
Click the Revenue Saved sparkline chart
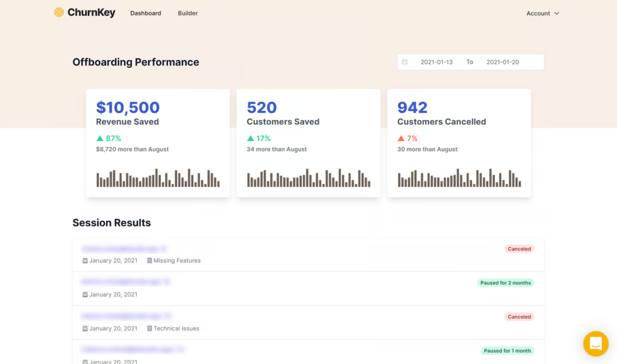coord(157,178)
